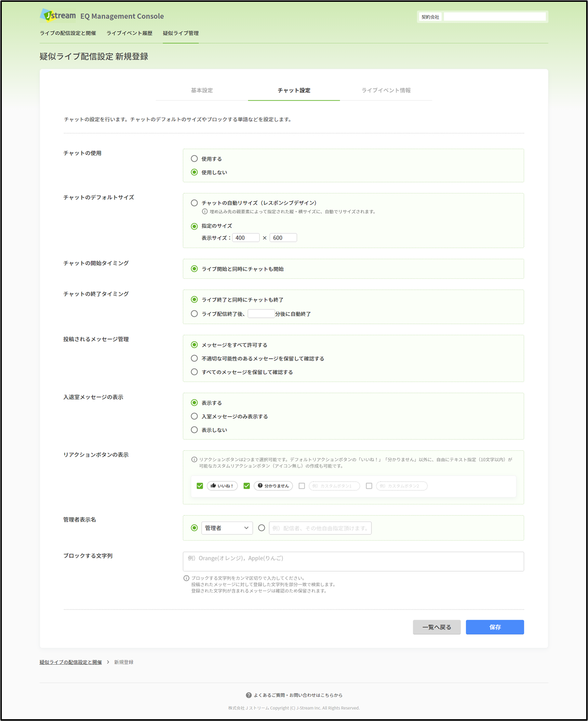The height and width of the screenshot is (721, 588).
Task: Toggle the いいね! reaction checkbox
Action: pyautogui.click(x=200, y=486)
